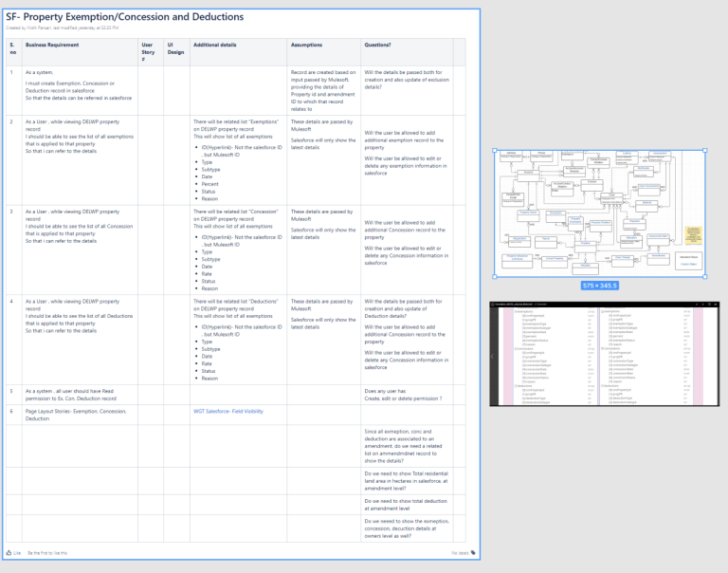This screenshot has height=573, width=728.
Task: Click the left chevron in dark screenshot
Action: coord(493,357)
